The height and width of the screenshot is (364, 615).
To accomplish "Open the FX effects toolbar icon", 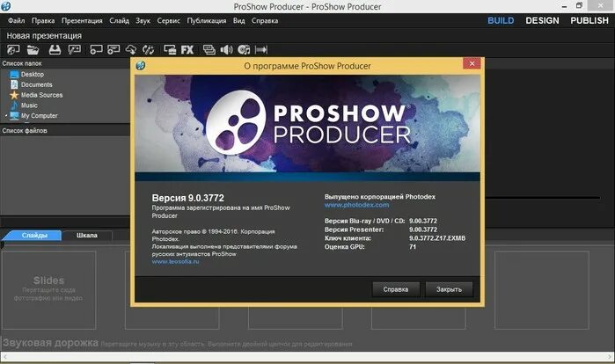I will [187, 50].
